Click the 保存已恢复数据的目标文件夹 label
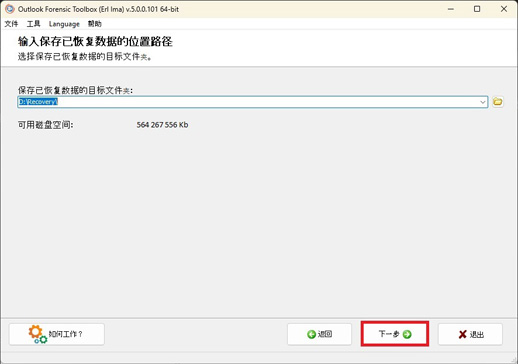The height and width of the screenshot is (364, 518). coord(75,90)
